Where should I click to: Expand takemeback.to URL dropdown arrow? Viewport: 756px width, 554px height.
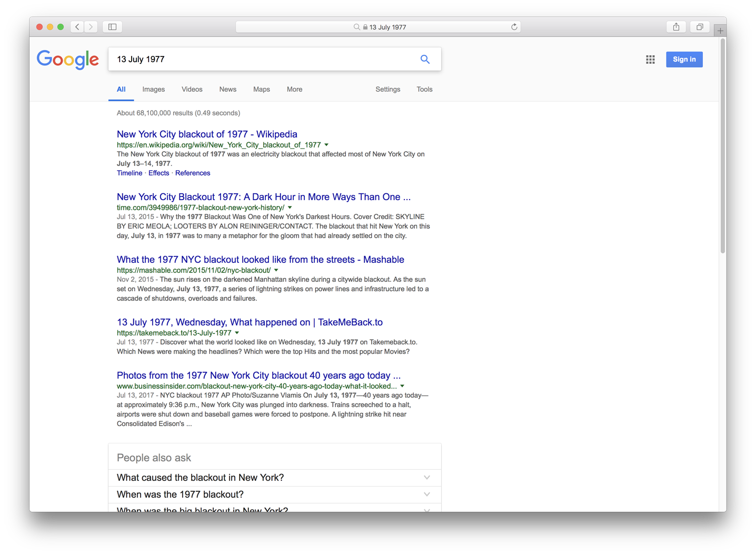pyautogui.click(x=237, y=333)
